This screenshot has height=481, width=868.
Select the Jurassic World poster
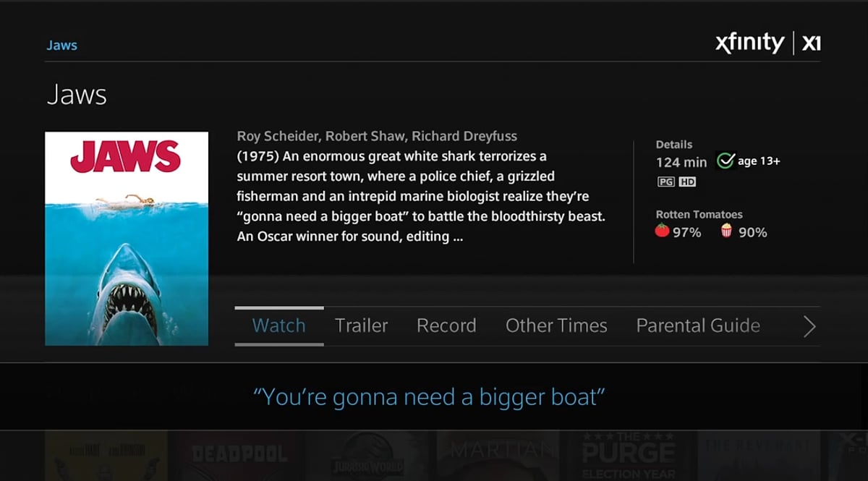(x=367, y=456)
